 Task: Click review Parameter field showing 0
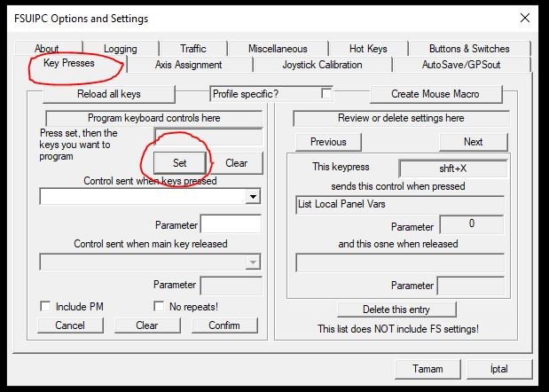pyautogui.click(x=471, y=224)
